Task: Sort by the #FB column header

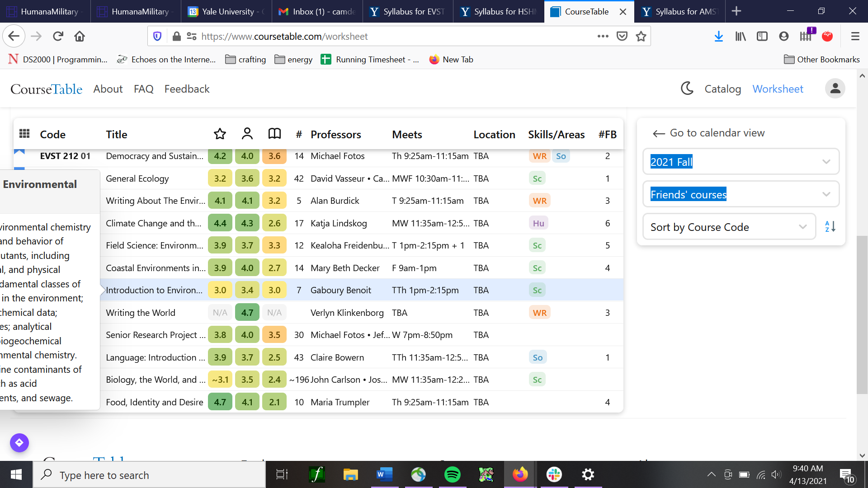Action: point(607,134)
